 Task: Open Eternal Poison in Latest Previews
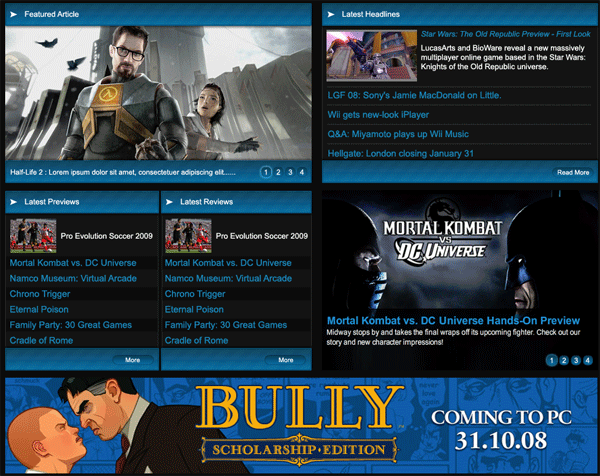[39, 309]
